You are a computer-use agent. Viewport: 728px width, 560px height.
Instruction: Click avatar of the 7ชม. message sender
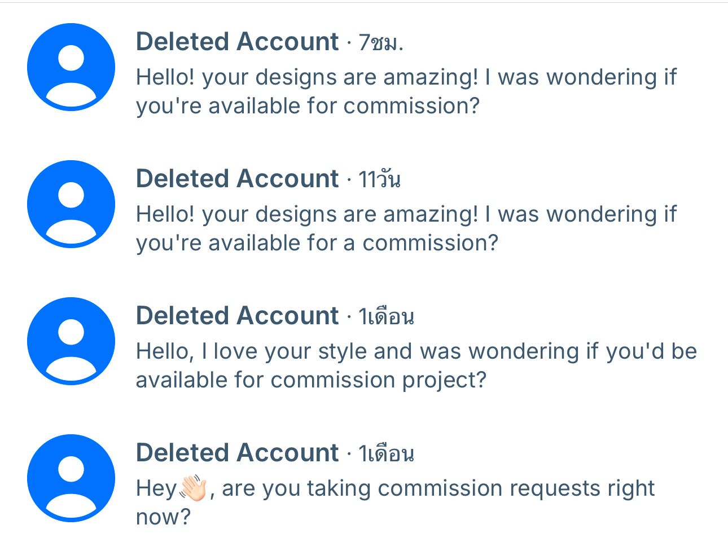tap(71, 67)
